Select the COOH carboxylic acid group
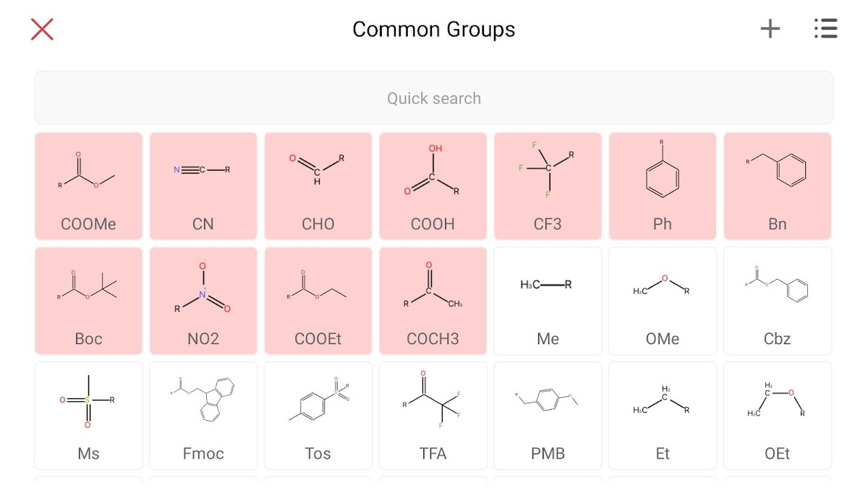Screen dimensions: 868x488 [433, 186]
